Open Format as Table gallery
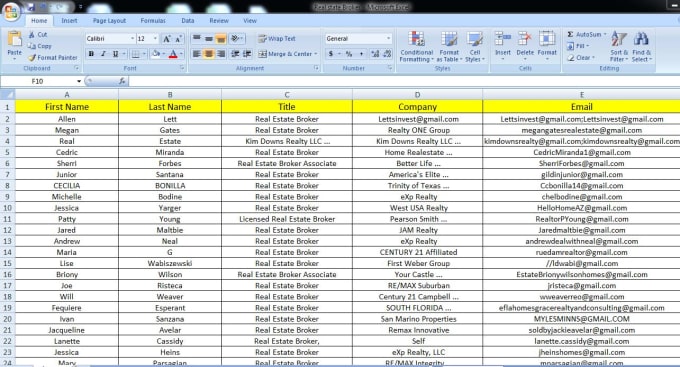This screenshot has height=367, width=680. (449, 47)
